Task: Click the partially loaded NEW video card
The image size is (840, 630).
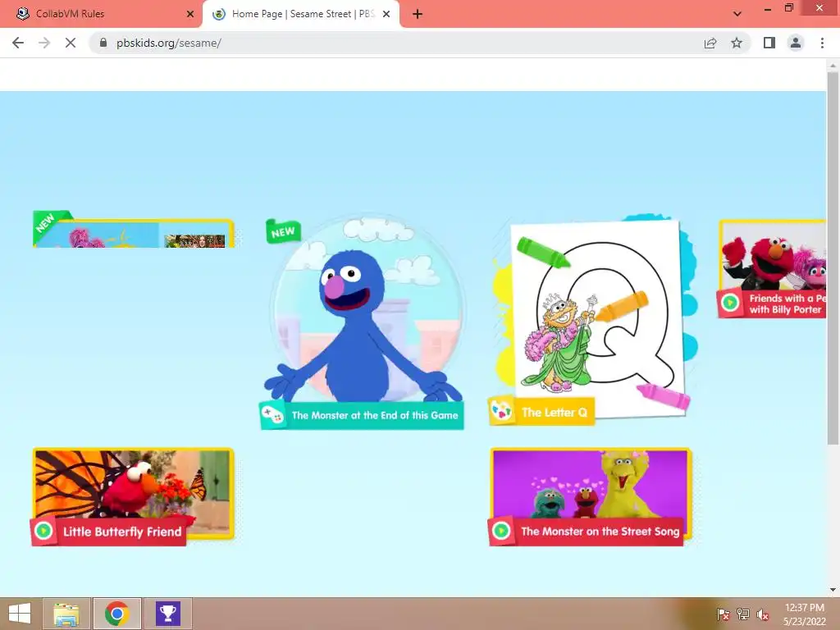Action: [134, 231]
